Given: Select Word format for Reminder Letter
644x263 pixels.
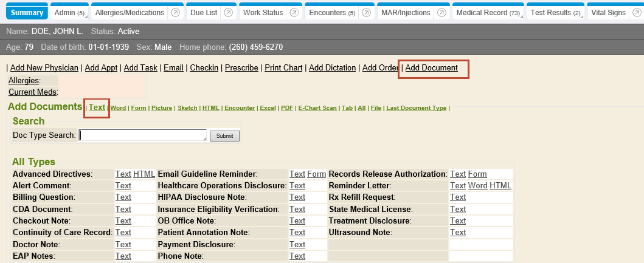Looking at the screenshot, I should click(x=477, y=186).
